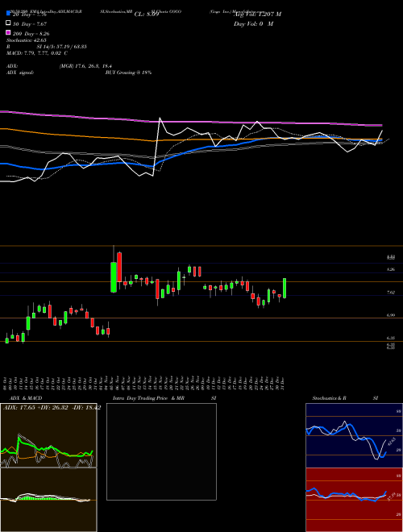Click the magenta 200 Day legend swatch
Viewport: 403px width, 532px height.
pyautogui.click(x=8, y=32)
